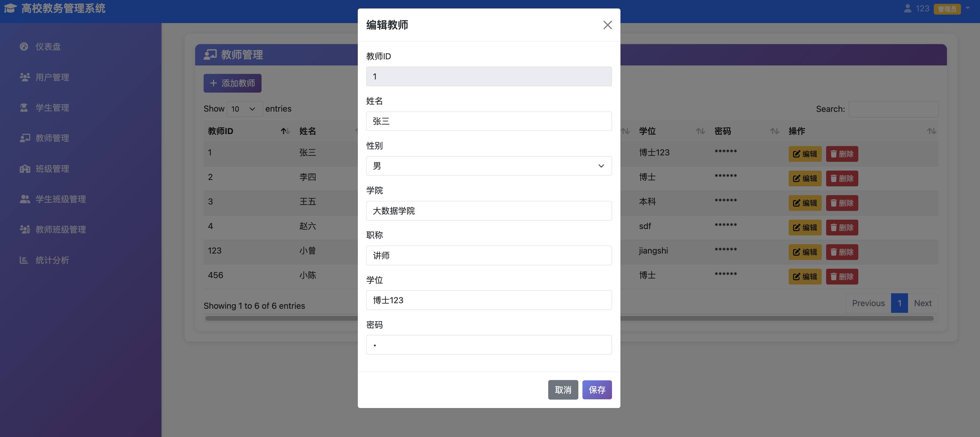Click the student management graduate icon
This screenshot has width=980, height=437.
24,107
